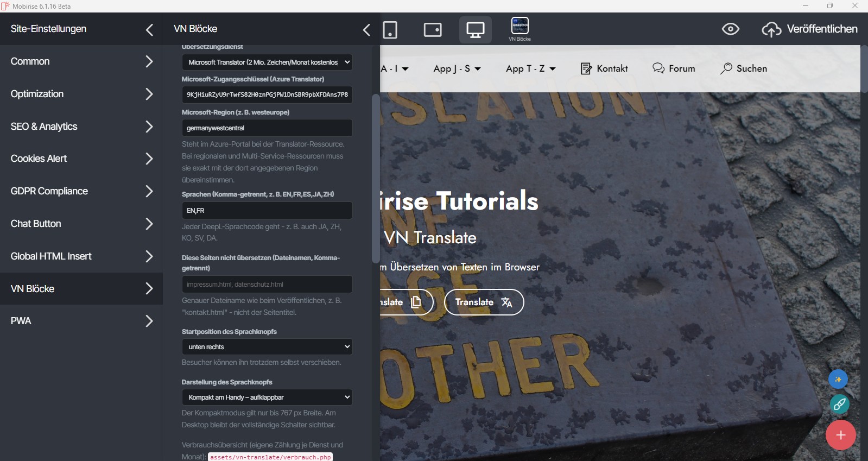Close the VN Blöcke settings panel

tap(366, 29)
